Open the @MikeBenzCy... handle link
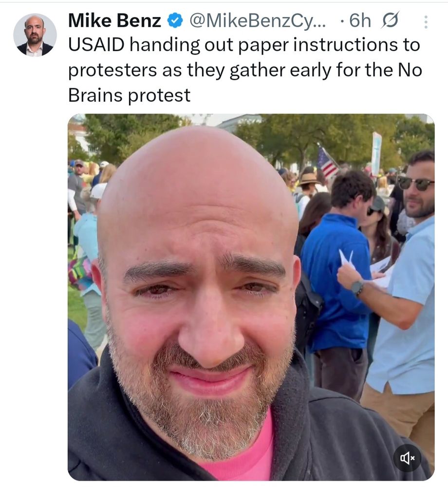 (x=258, y=20)
